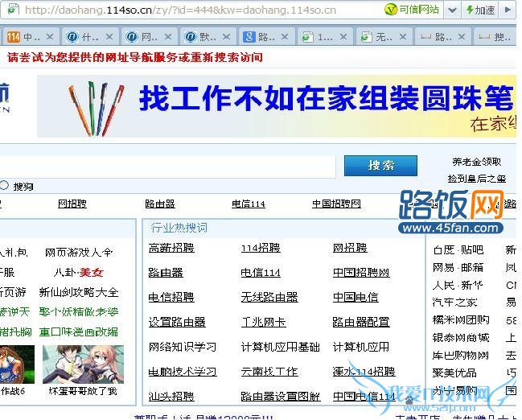The width and height of the screenshot is (522, 420).
Task: Close the 114 中.. tab
Action: 50,37
